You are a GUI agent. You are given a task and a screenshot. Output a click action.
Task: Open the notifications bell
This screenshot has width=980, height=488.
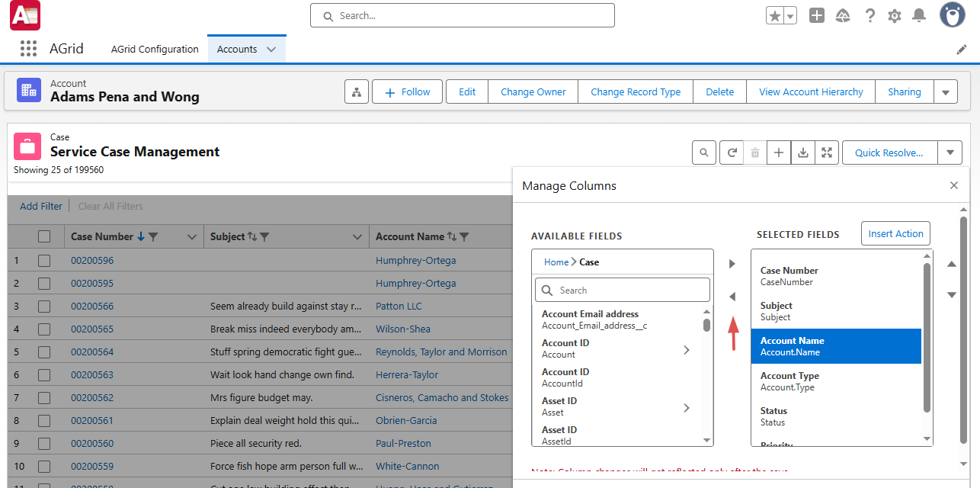920,15
